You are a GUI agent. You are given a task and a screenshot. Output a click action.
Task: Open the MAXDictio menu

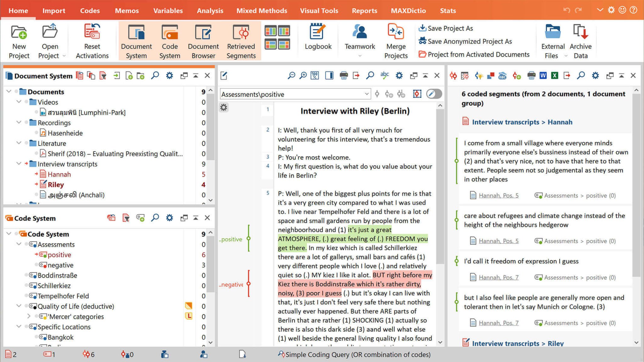click(407, 11)
